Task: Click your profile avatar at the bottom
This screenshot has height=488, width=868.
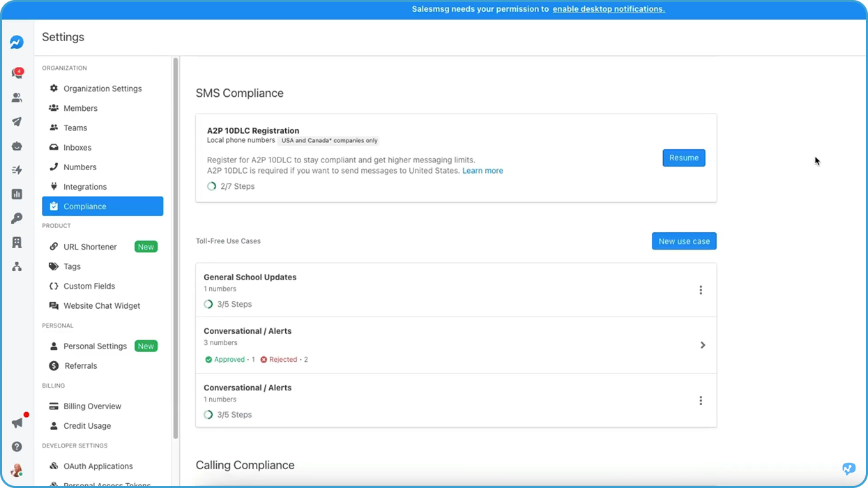Action: tap(17, 470)
